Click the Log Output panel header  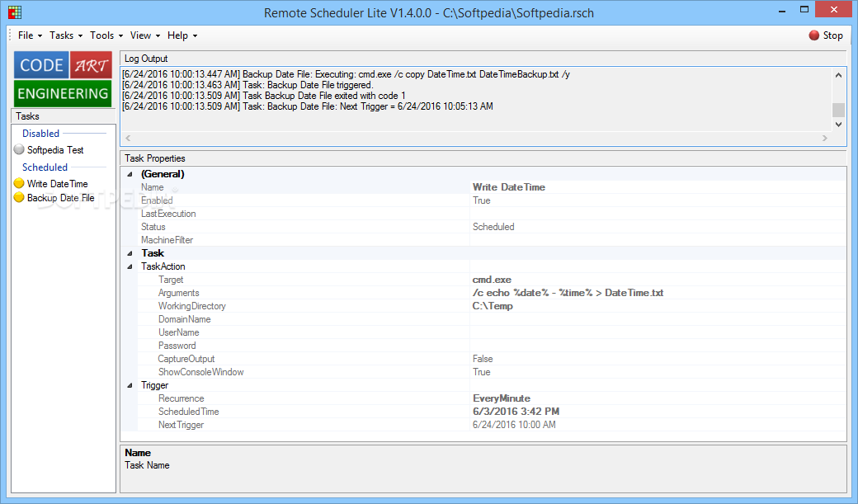point(483,59)
